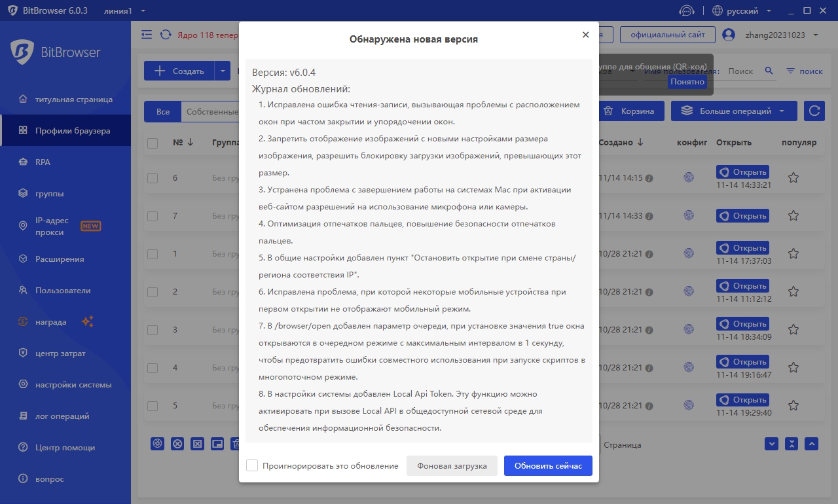838x504 pixels.
Task: Click Открыть for profile No. 6
Action: click(x=742, y=172)
